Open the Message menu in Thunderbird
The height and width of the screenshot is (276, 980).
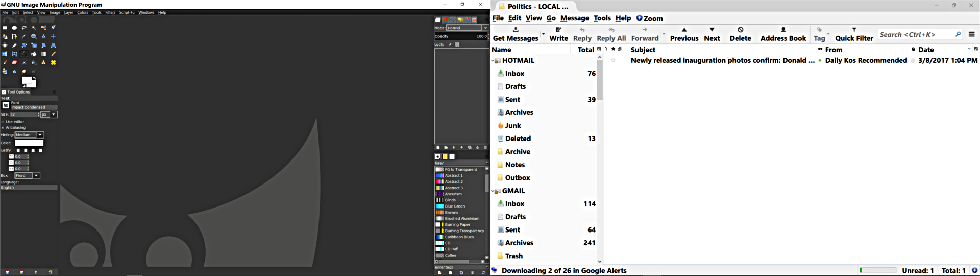pyautogui.click(x=575, y=18)
